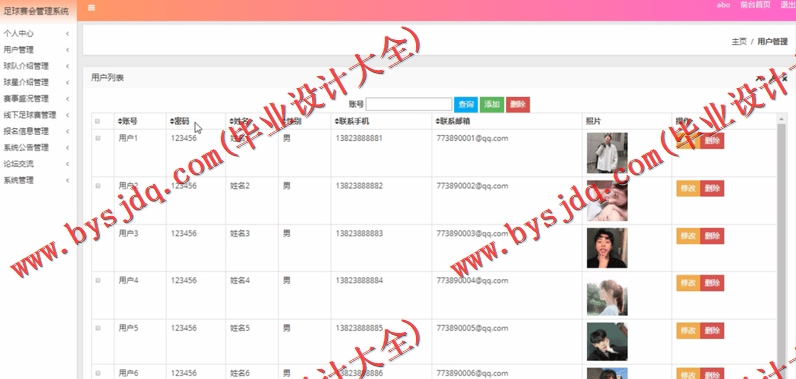
Task: Sort table by 联系手机 column arrow
Action: (336, 121)
